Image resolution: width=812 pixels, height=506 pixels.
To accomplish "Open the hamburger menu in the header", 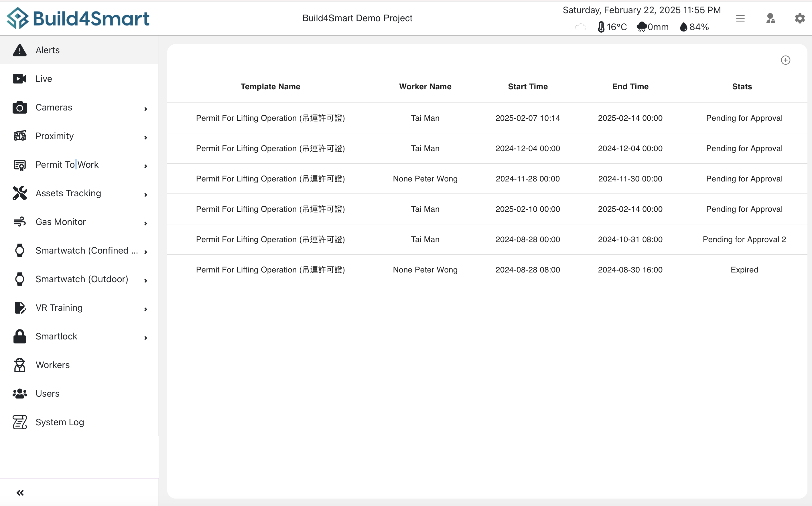I will point(740,18).
